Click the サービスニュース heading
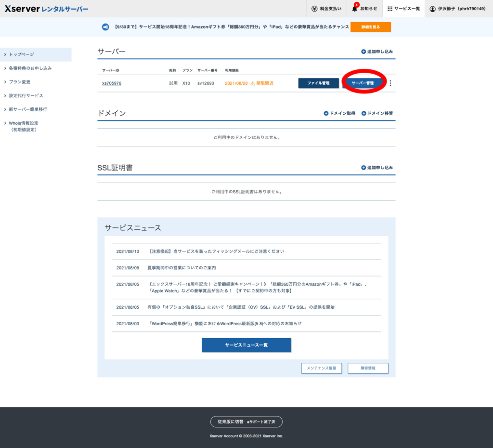This screenshot has width=493, height=448. point(133,228)
